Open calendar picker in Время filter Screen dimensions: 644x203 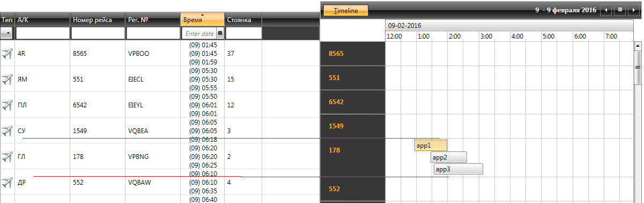coord(219,33)
